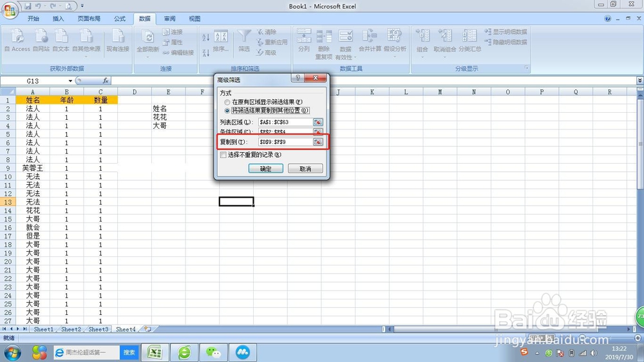Screen dimensions: 644x362
Task: Open the Name Box dropdown arrow
Action: pyautogui.click(x=70, y=81)
